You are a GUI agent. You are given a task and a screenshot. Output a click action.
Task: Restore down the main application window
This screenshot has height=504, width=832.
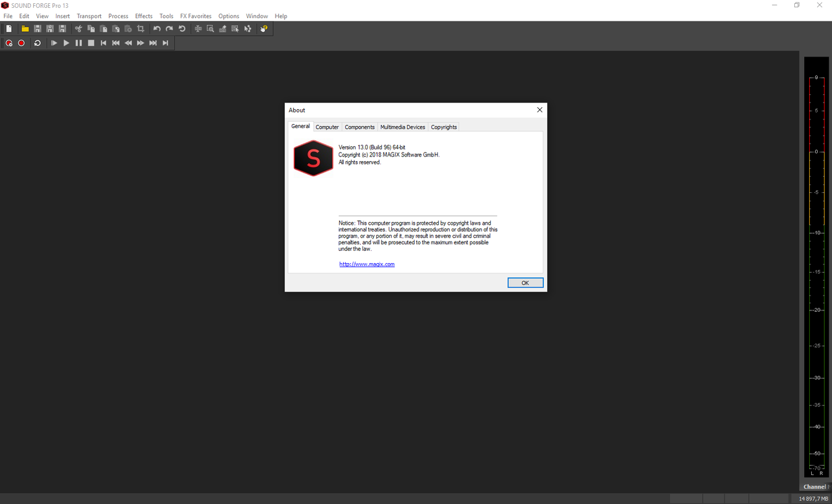797,5
